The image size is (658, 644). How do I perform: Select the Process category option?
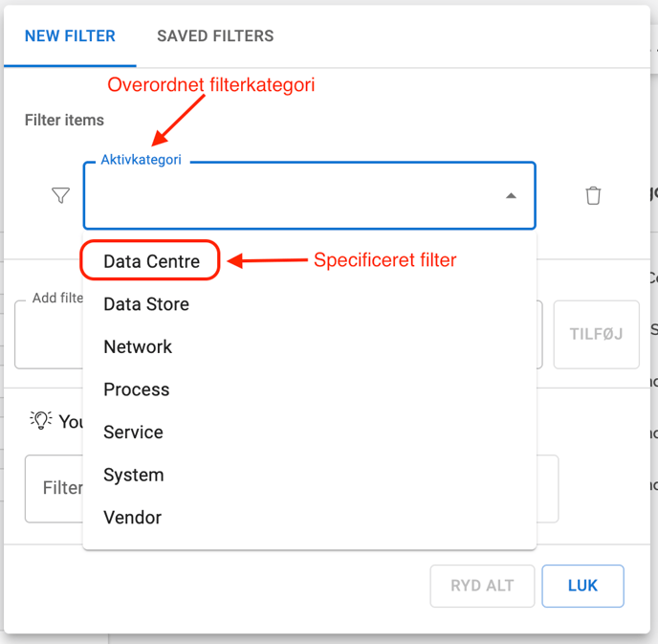(137, 389)
